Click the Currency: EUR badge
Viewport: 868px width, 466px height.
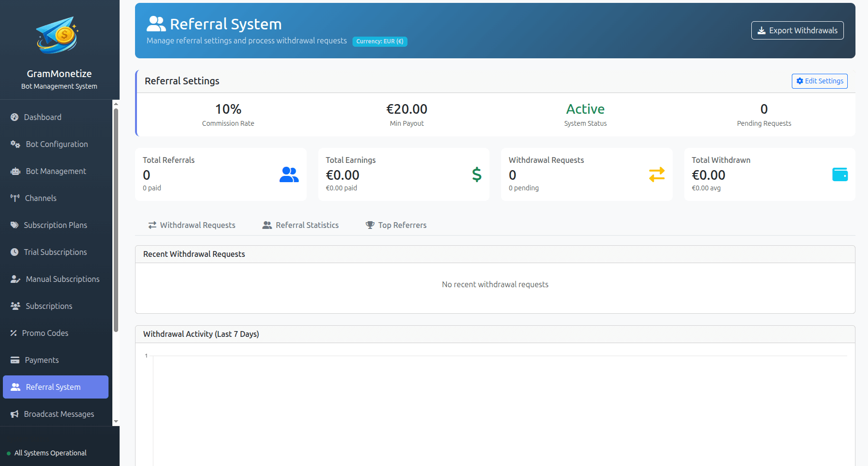coord(380,41)
